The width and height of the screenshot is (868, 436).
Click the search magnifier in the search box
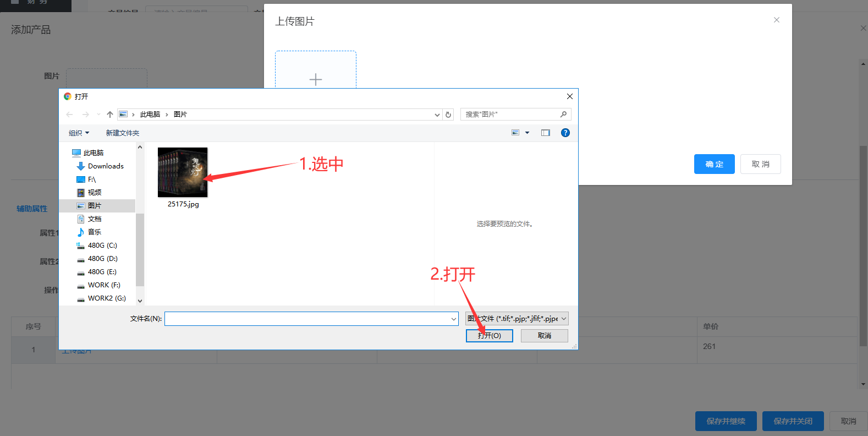563,115
